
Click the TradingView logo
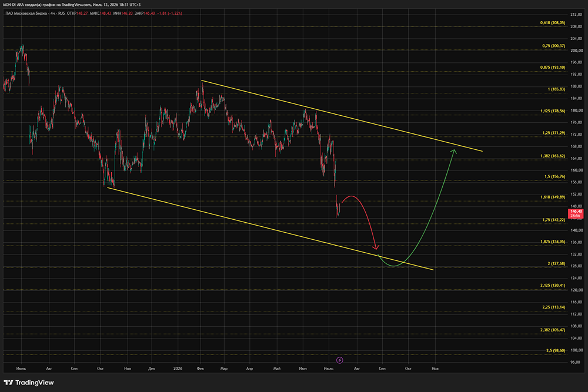pyautogui.click(x=28, y=383)
